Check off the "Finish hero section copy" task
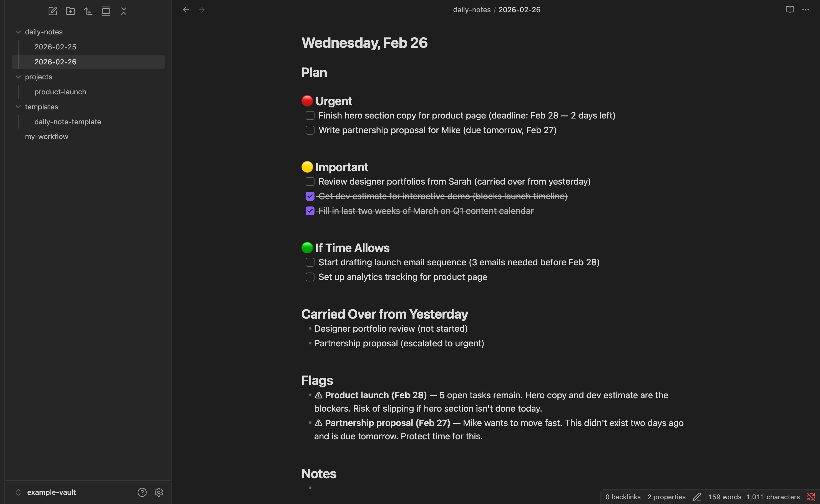820x504 pixels. [x=310, y=115]
